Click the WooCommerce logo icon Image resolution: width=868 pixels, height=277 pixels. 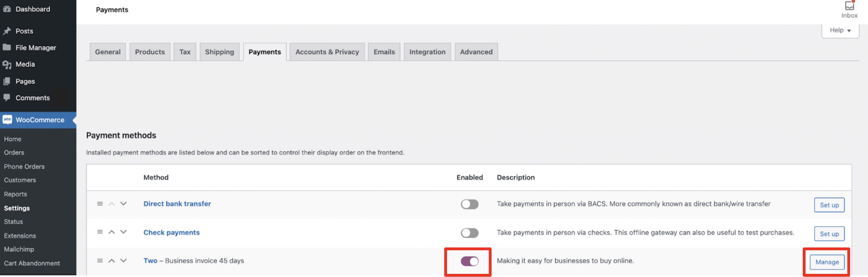coord(7,120)
